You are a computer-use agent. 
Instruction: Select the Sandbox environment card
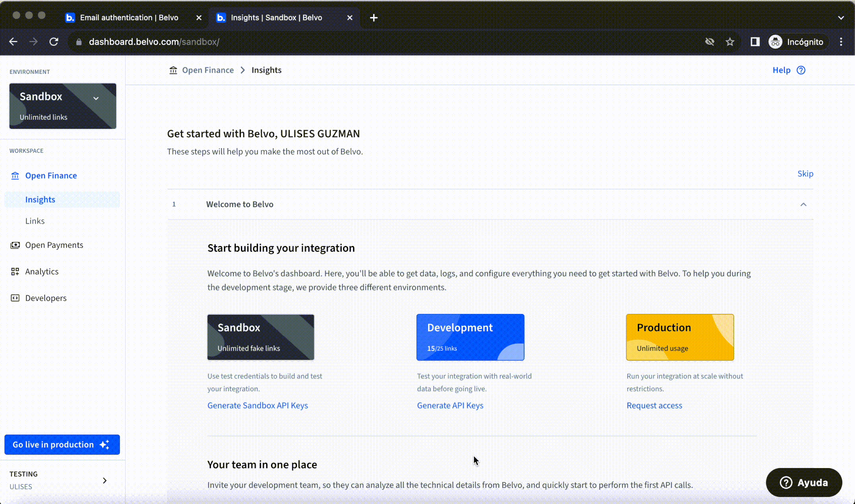(261, 337)
